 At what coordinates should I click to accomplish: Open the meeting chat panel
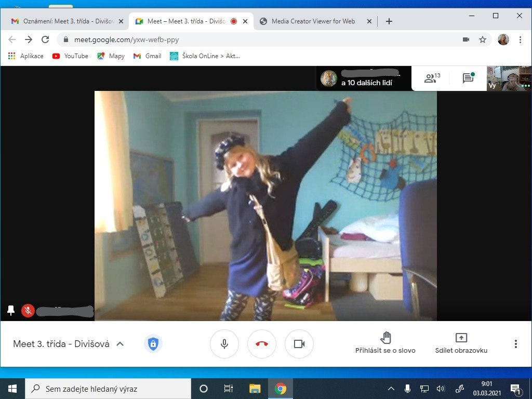468,78
